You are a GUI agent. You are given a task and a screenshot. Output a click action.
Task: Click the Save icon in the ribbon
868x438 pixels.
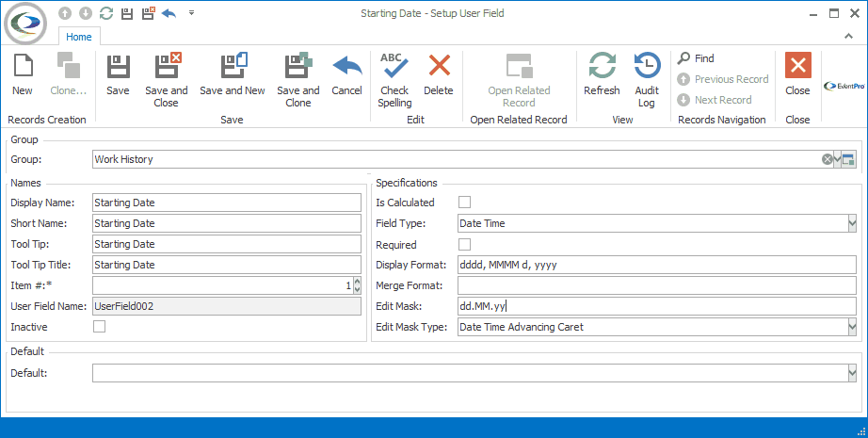tap(118, 66)
